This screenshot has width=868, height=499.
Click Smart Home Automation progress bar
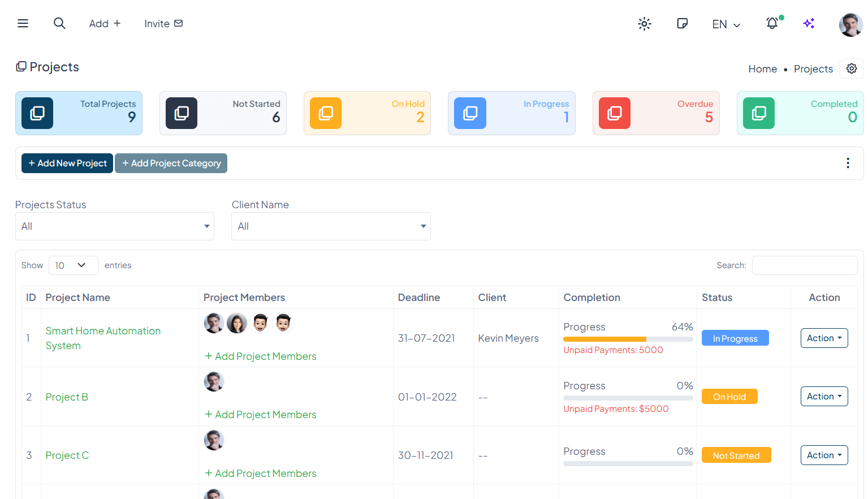tap(628, 339)
